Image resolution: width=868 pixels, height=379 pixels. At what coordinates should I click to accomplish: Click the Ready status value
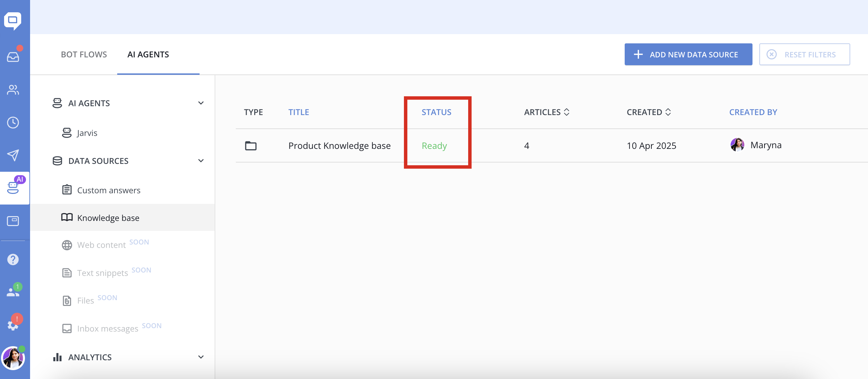coord(434,146)
